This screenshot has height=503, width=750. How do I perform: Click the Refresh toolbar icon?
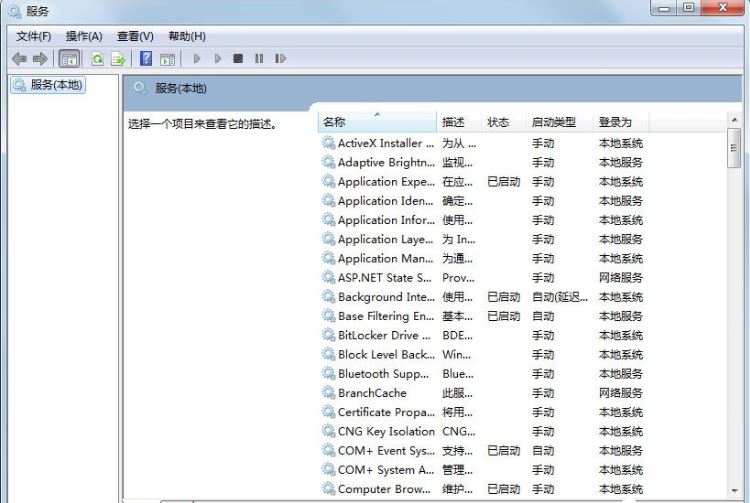[98, 59]
